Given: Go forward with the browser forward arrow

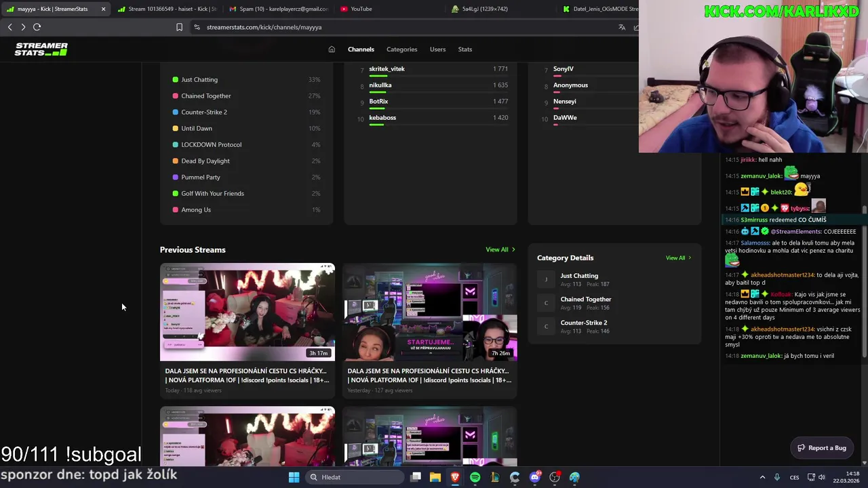Looking at the screenshot, I should (23, 27).
